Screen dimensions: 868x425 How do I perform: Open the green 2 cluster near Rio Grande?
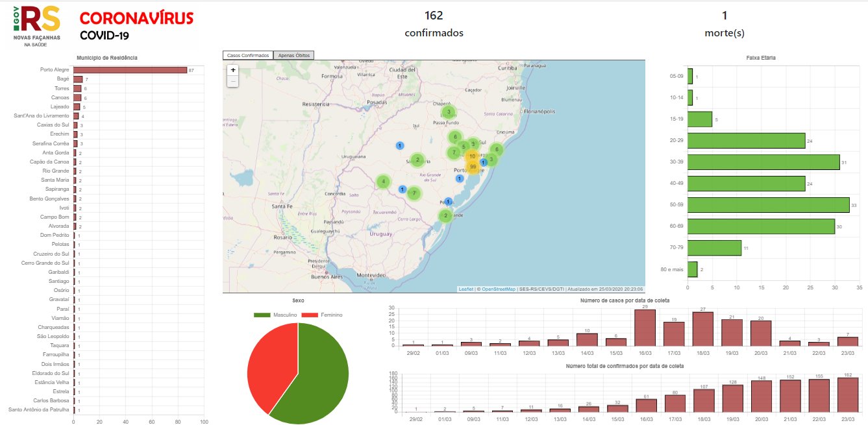coord(445,215)
